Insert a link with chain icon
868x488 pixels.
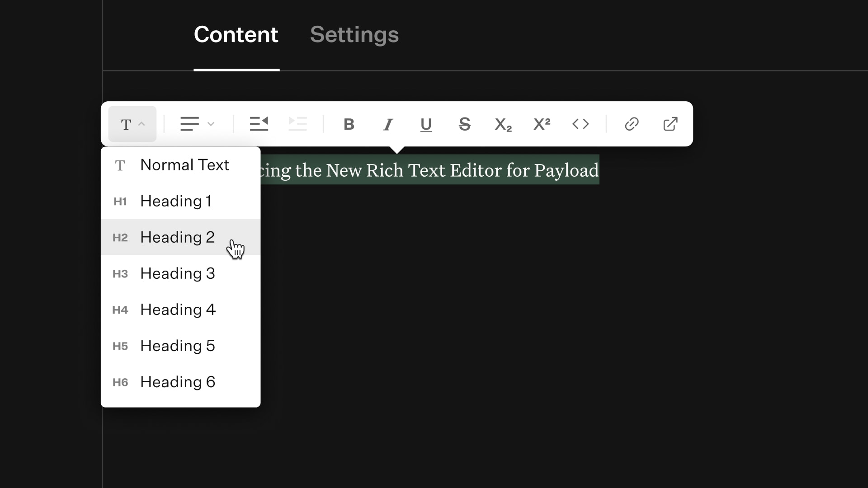[x=632, y=124]
